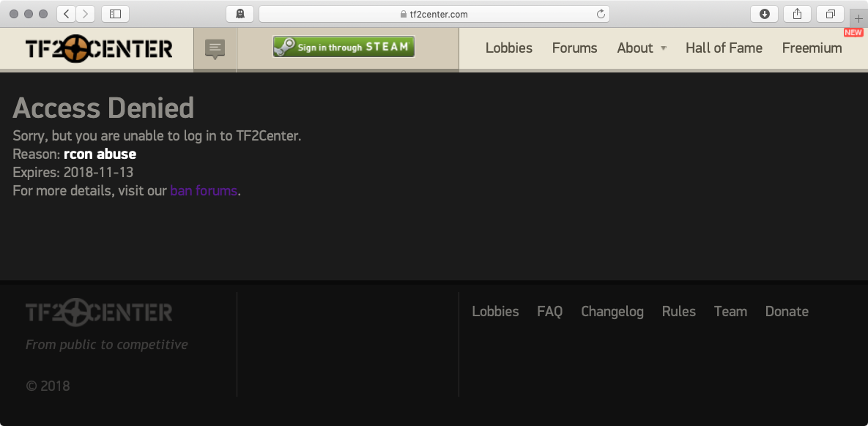
Task: Add a new tab with plus button
Action: point(858,18)
